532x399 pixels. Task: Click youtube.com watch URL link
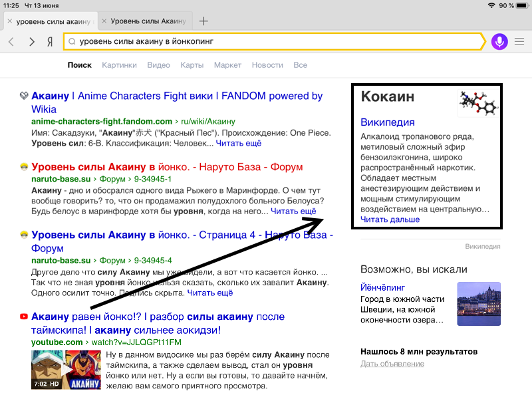pyautogui.click(x=106, y=342)
